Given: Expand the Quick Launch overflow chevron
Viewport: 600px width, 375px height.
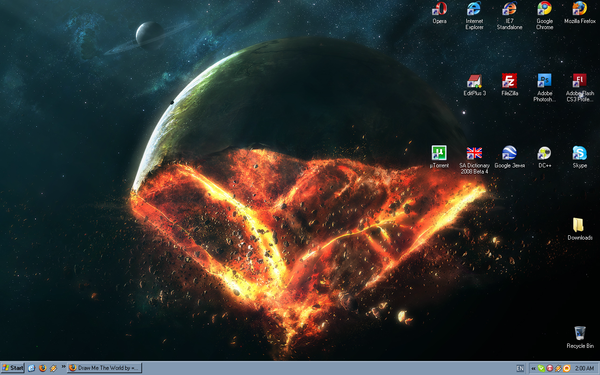Looking at the screenshot, I should click(x=64, y=366).
